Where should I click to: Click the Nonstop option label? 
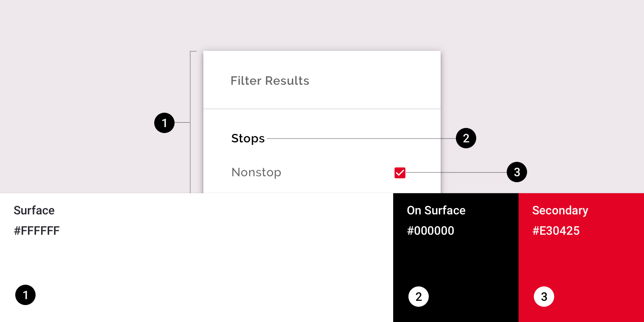[x=256, y=172]
